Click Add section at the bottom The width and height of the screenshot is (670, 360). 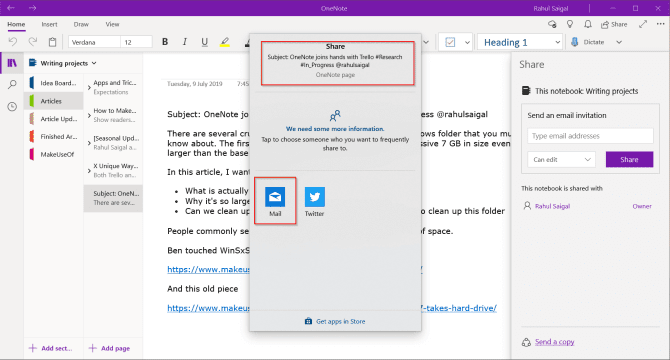pyautogui.click(x=50, y=348)
